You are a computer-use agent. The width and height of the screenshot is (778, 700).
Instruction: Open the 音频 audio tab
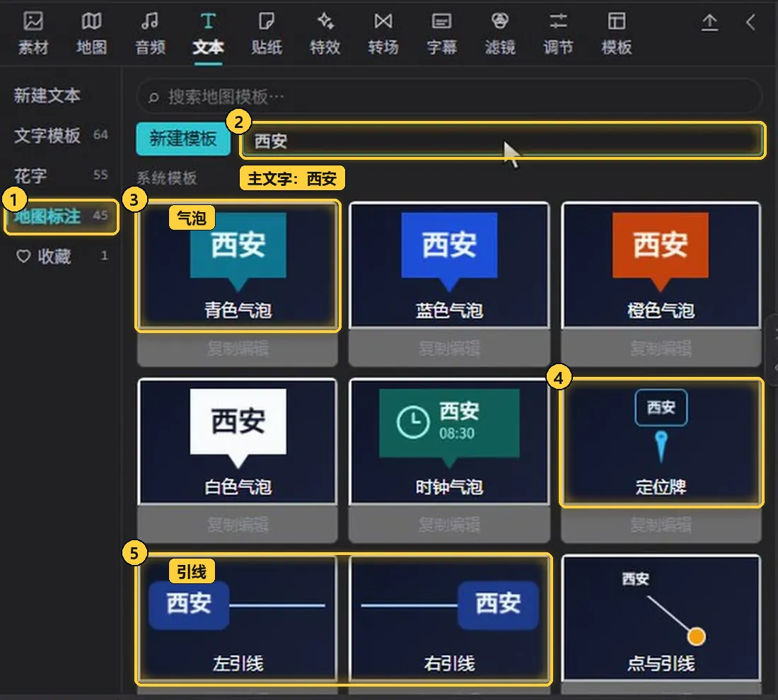tap(150, 33)
